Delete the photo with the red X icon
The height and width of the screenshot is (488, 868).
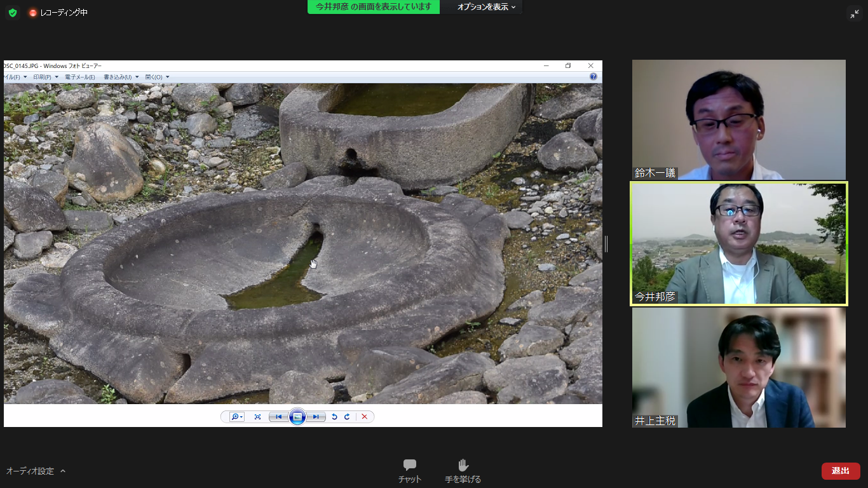[x=364, y=417]
